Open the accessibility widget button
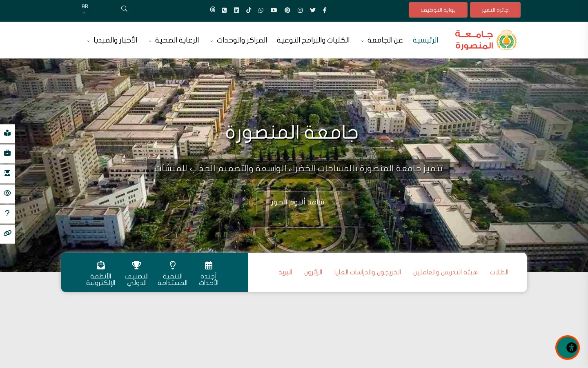 [x=568, y=348]
